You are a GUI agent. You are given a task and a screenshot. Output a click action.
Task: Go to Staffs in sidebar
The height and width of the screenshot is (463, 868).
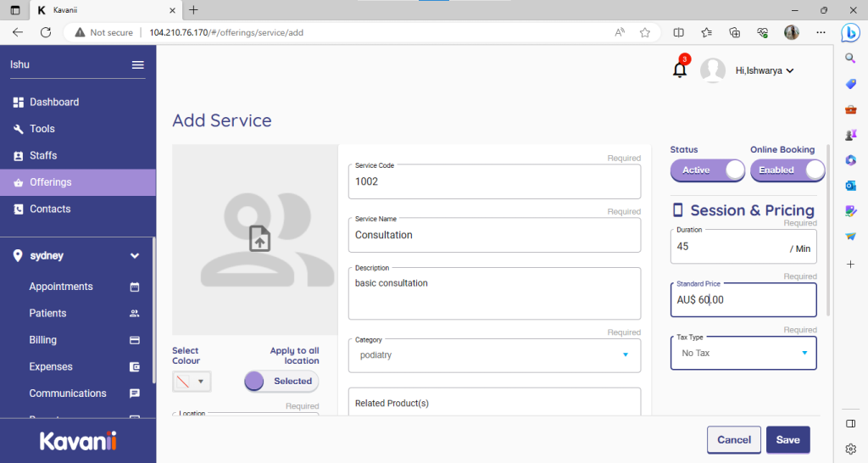(43, 155)
